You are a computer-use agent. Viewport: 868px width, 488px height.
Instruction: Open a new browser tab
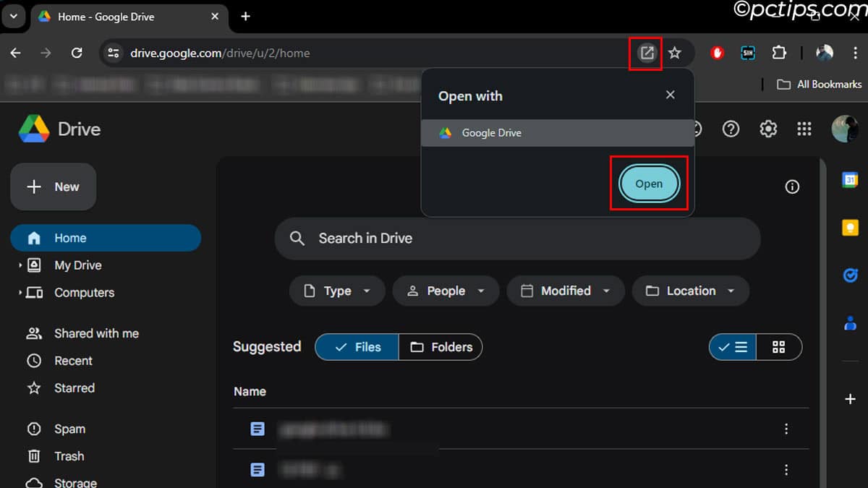tap(245, 16)
